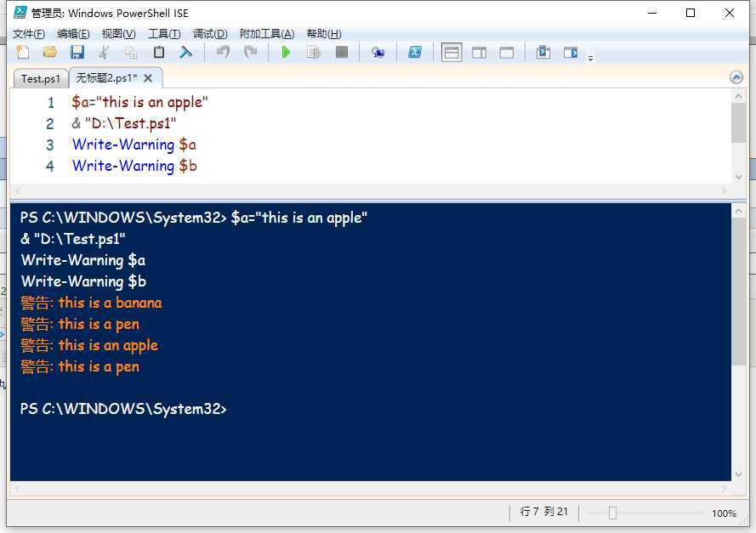Viewport: 756px width, 533px height.
Task: Click line number 1 in the gutter
Action: click(x=51, y=103)
